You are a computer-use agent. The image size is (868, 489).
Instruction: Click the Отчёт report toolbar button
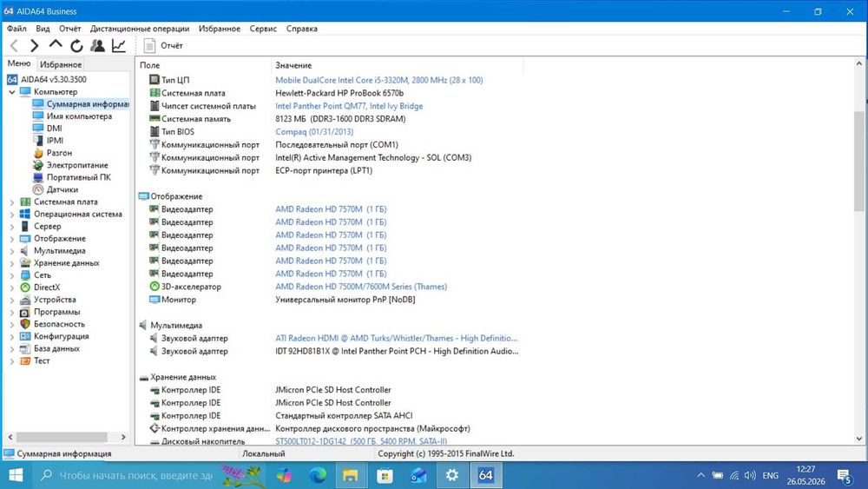(x=163, y=45)
